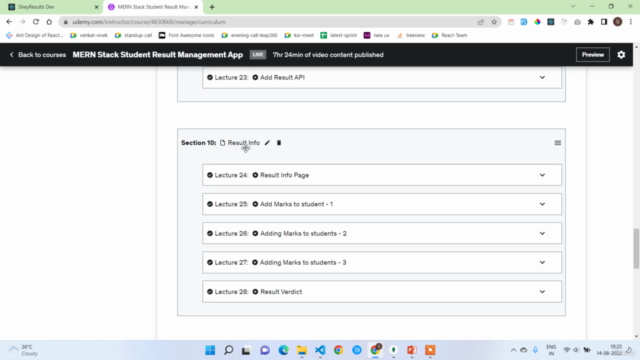Open standup-call bookmark
Image resolution: width=640 pixels, height=360 pixels.
coord(133,36)
